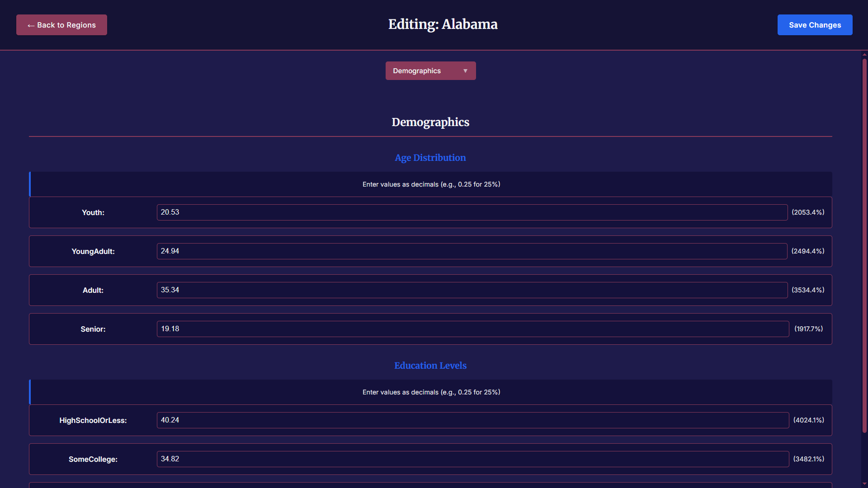
Task: Click the Senior percentage label 1917.7%
Action: coord(808,329)
